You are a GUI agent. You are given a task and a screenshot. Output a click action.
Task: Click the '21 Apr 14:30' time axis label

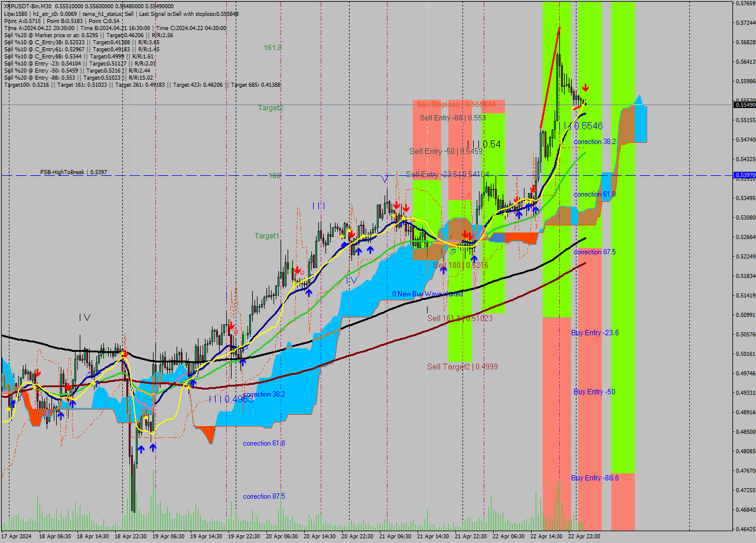[x=433, y=537]
